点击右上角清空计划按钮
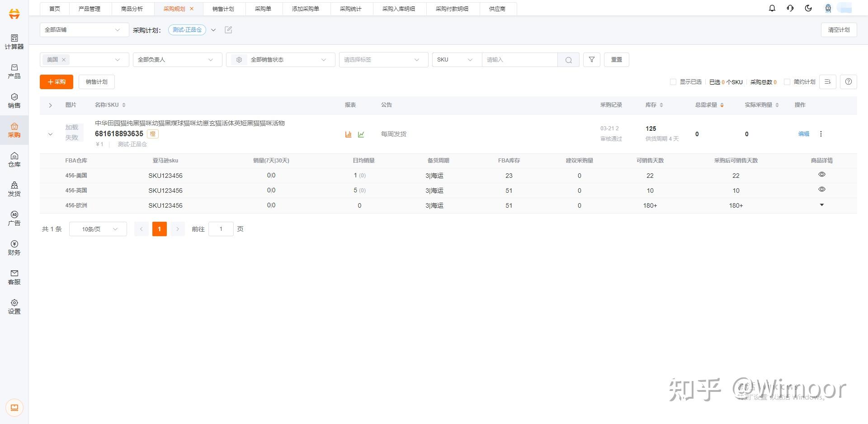 [839, 29]
